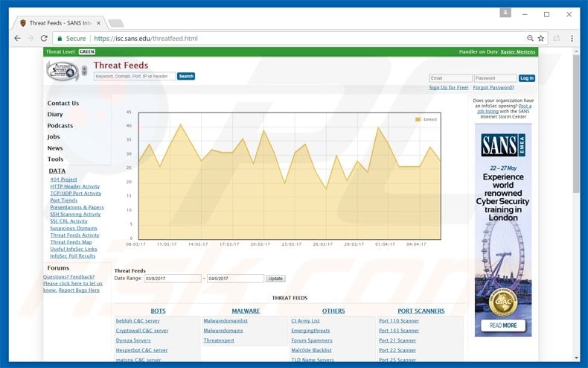The width and height of the screenshot is (588, 368).
Task: Open Report Bugs Here link
Action: (x=79, y=291)
